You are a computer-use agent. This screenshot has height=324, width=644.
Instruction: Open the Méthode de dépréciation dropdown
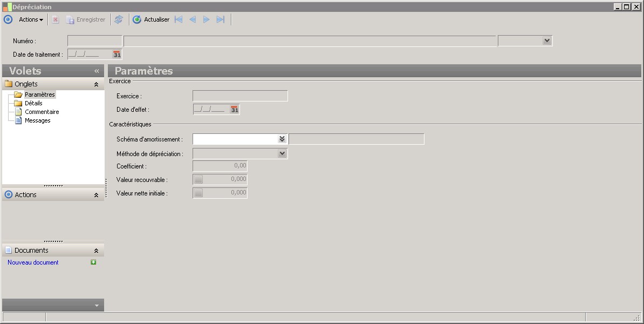(282, 153)
